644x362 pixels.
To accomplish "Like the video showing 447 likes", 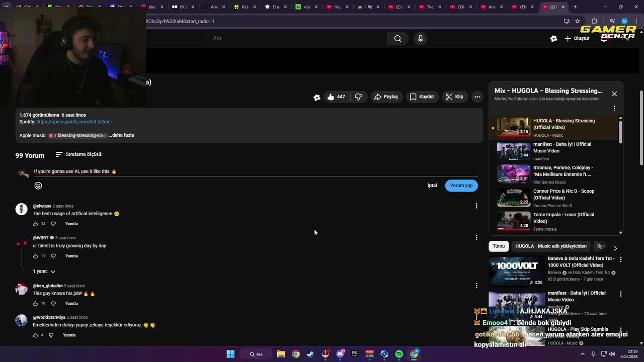I will click(x=336, y=97).
